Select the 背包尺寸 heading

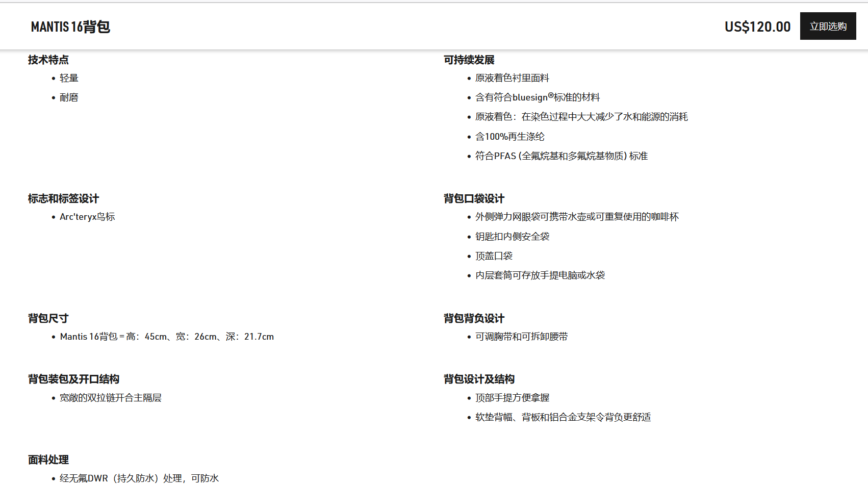[x=48, y=318]
